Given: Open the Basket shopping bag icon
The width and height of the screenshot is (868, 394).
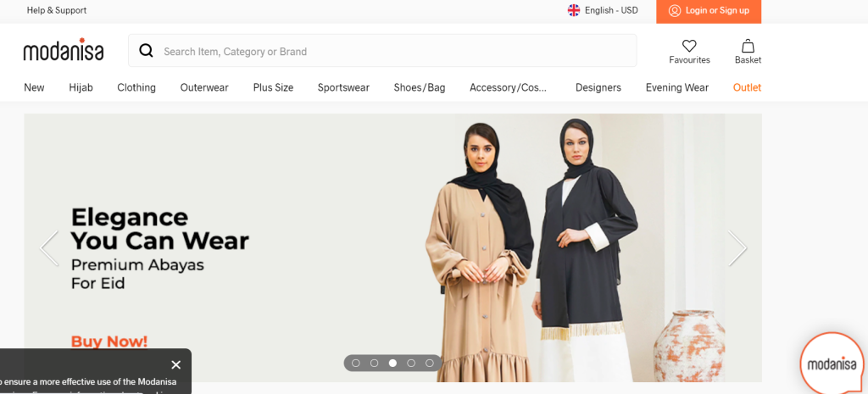Looking at the screenshot, I should pos(748,46).
